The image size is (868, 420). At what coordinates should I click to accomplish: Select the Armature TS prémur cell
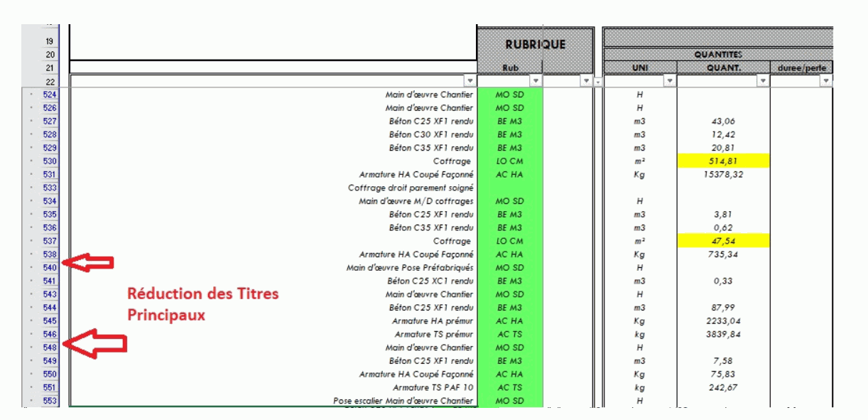(x=273, y=334)
